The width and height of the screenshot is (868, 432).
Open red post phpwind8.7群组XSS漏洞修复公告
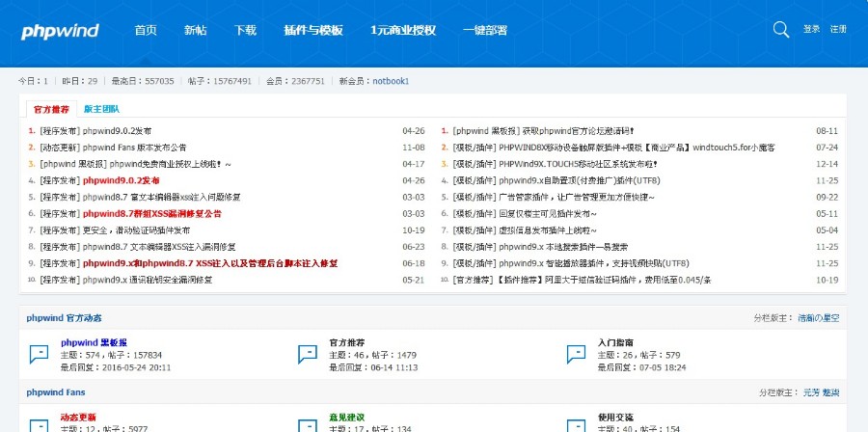pos(152,213)
